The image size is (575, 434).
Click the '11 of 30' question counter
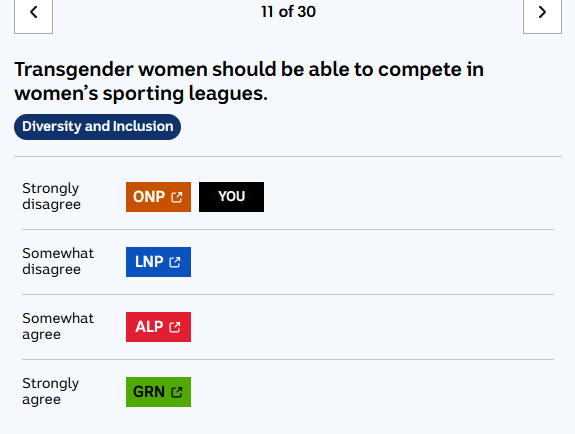pyautogui.click(x=288, y=12)
